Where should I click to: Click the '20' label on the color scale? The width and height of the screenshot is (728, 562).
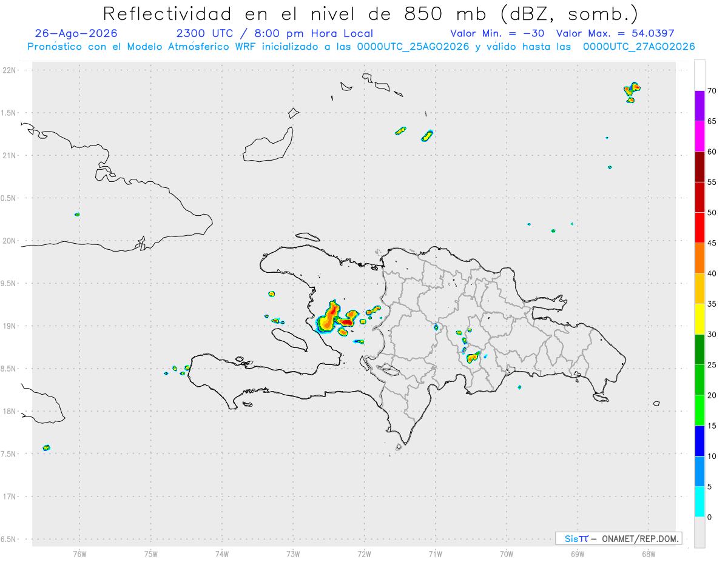point(712,395)
